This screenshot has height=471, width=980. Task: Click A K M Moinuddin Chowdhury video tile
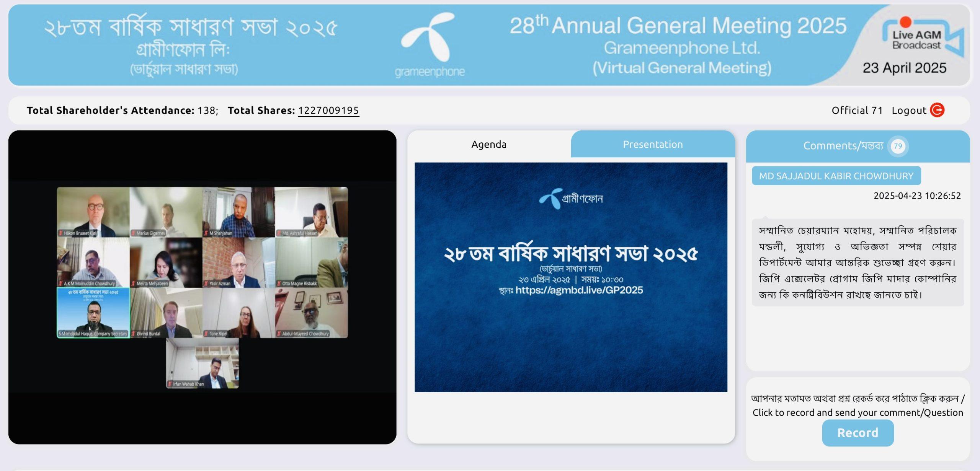point(93,262)
